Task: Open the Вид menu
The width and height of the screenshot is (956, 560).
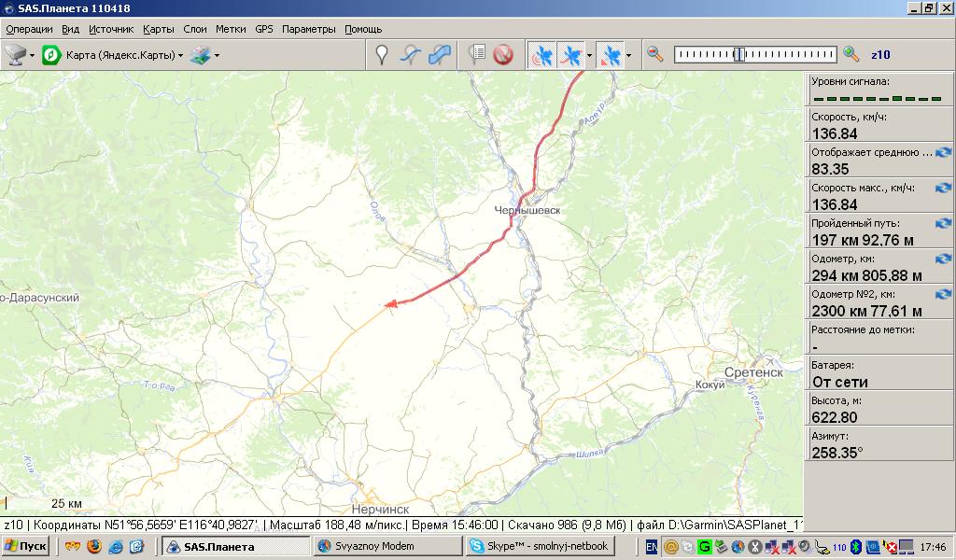Action: click(x=71, y=29)
